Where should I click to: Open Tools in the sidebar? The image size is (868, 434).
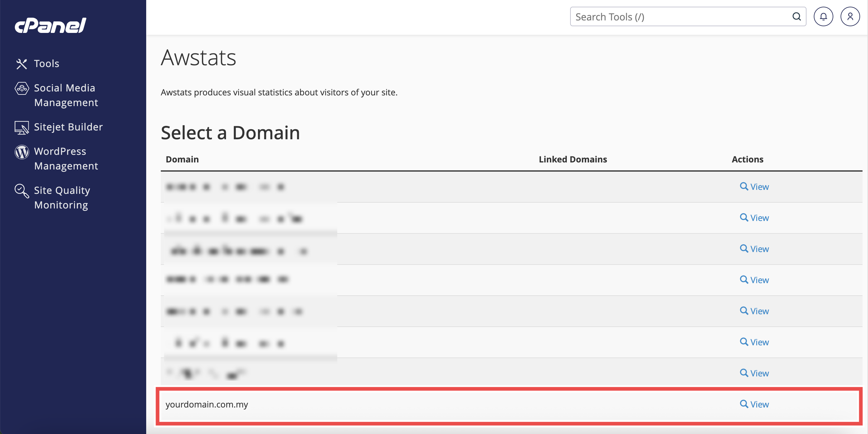pyautogui.click(x=47, y=64)
